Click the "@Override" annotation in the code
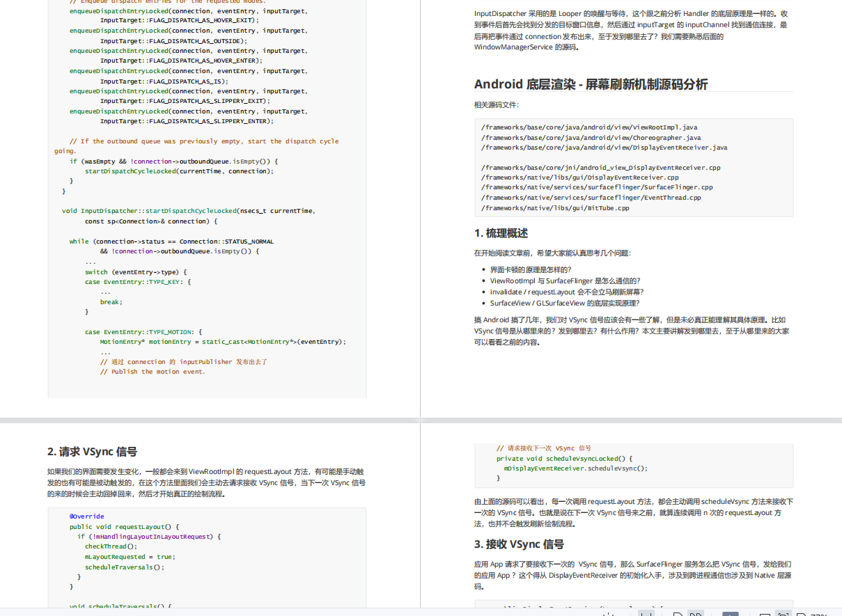842x616 pixels. 86,516
